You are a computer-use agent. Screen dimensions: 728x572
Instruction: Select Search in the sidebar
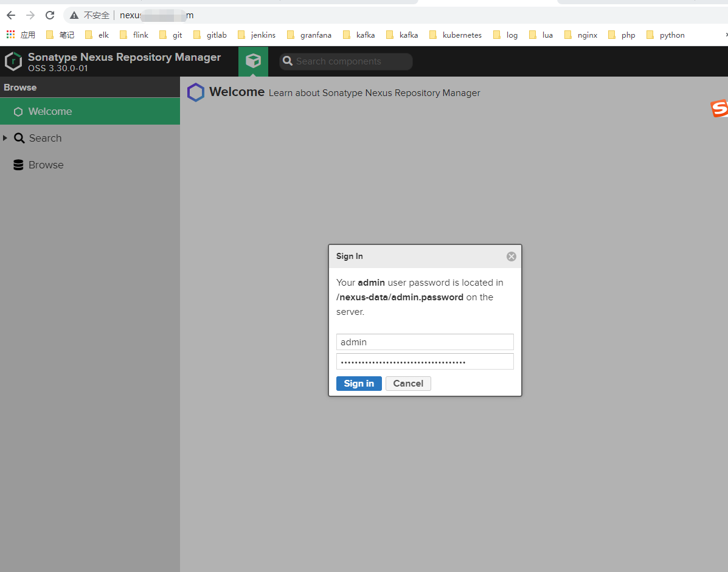coord(89,138)
